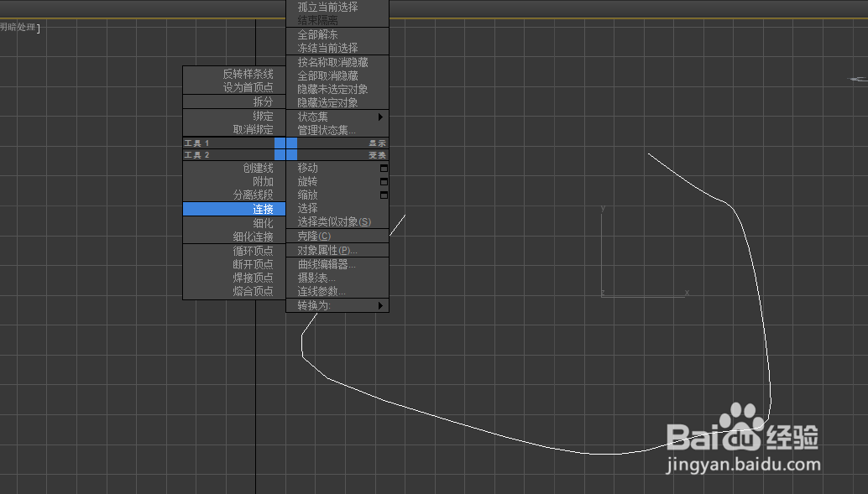Expand the 状态集 submenu arrow
Image resolution: width=868 pixels, height=494 pixels.
click(380, 116)
